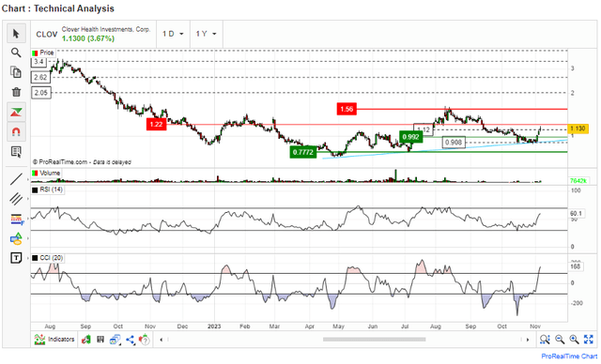The image size is (601, 364).
Task: Expand the shapes tool submenu arrow
Action: (28, 239)
